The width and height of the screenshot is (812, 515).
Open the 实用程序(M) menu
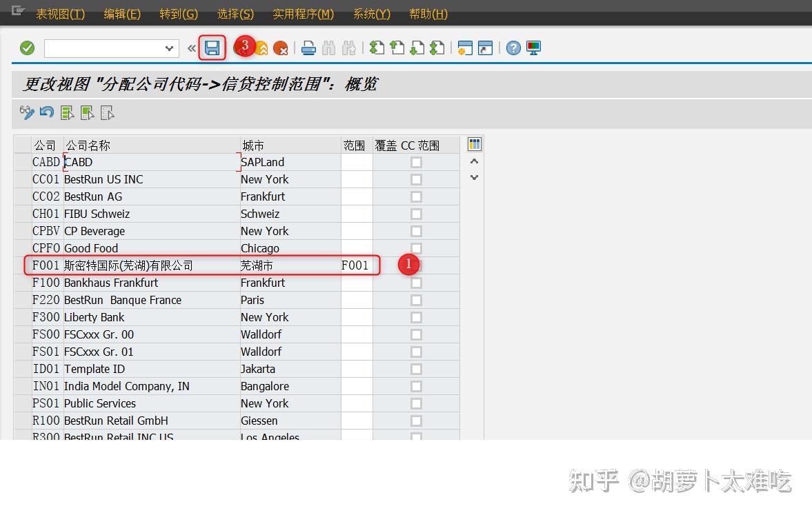tap(303, 14)
